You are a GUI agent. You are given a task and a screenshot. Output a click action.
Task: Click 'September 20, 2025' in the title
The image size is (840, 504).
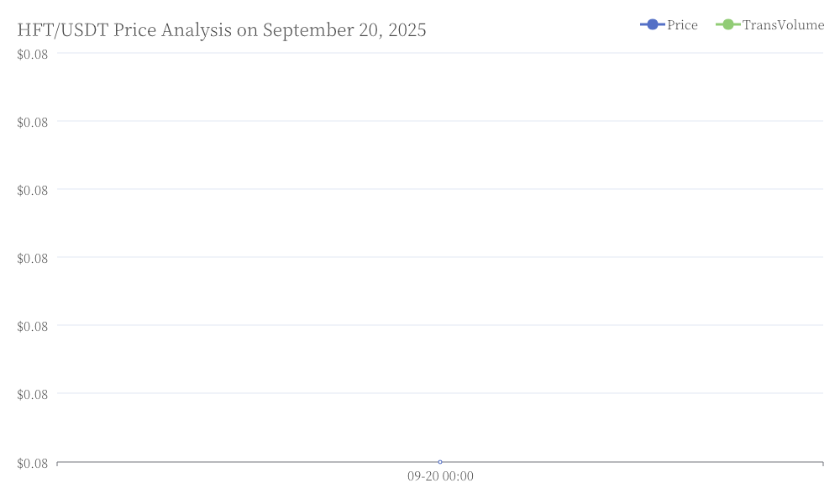coord(344,30)
